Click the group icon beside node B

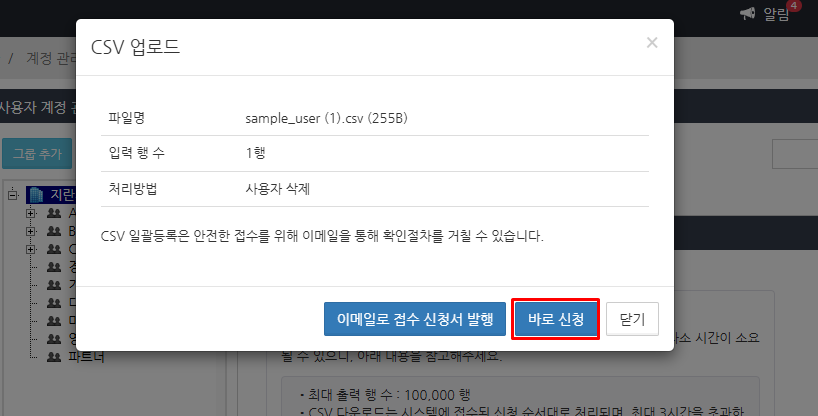(54, 231)
